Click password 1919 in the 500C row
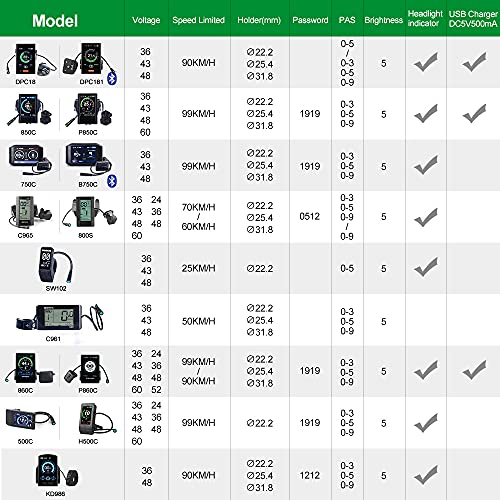 310,423
